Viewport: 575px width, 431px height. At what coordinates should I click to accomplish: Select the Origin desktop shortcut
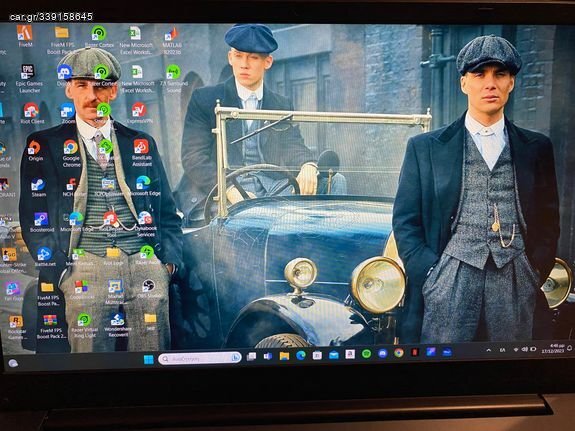(35, 151)
